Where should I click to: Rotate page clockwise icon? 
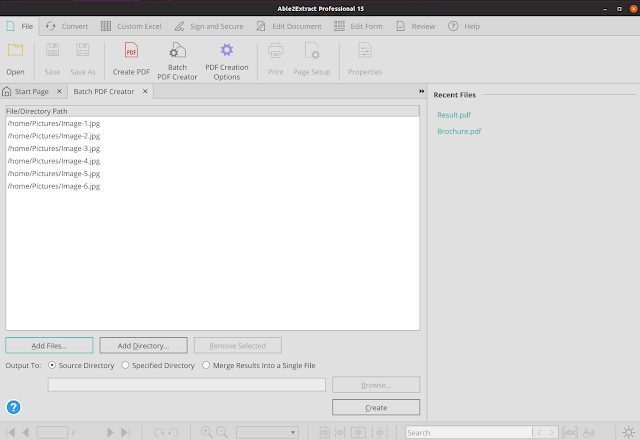158,432
